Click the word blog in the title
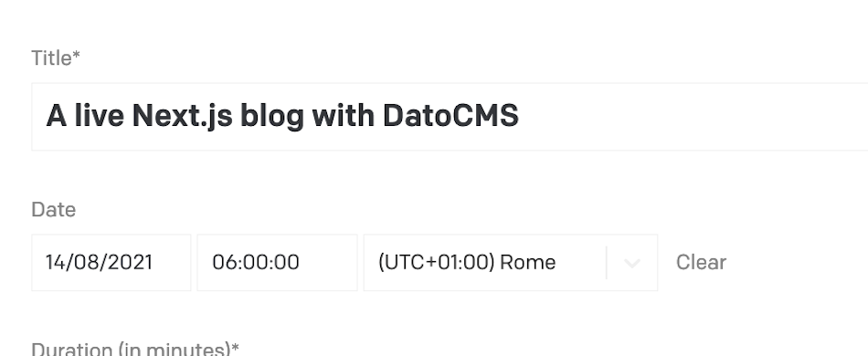This screenshot has width=868, height=356. [x=271, y=117]
